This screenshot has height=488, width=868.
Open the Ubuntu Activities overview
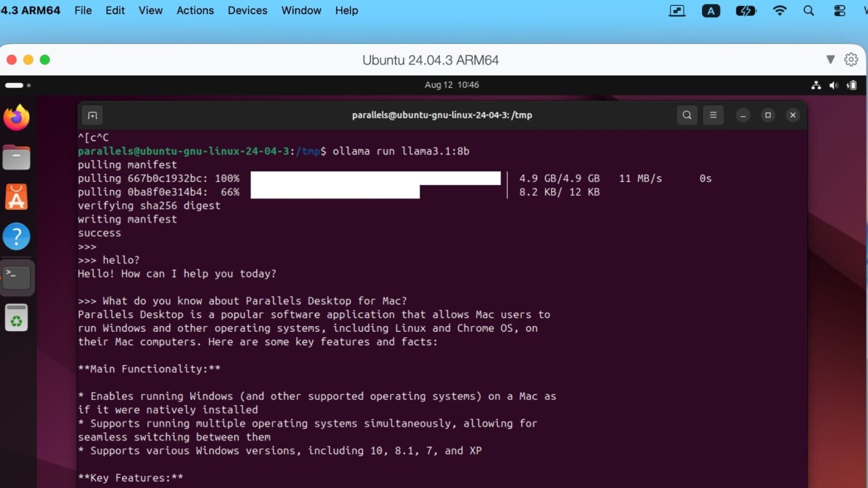pyautogui.click(x=18, y=85)
